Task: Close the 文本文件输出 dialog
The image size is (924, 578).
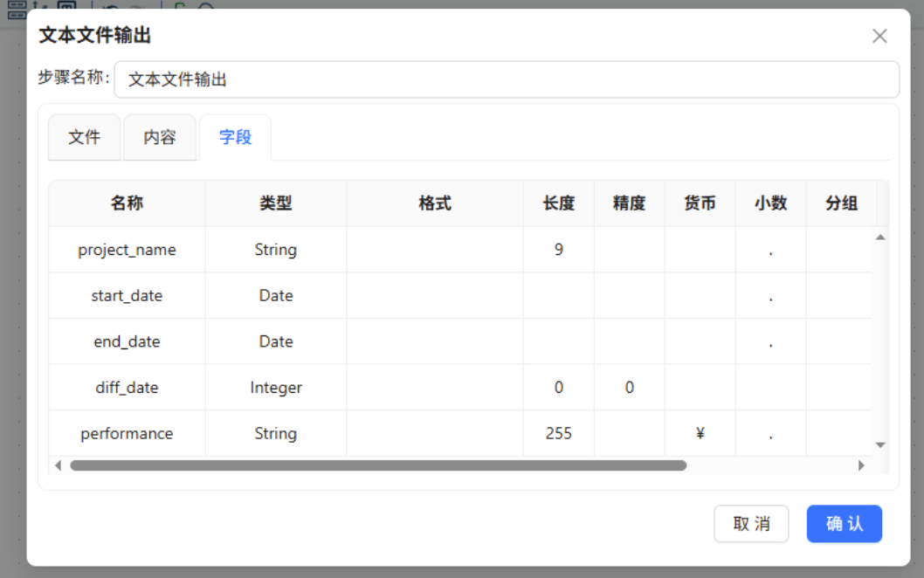Action: [x=879, y=36]
